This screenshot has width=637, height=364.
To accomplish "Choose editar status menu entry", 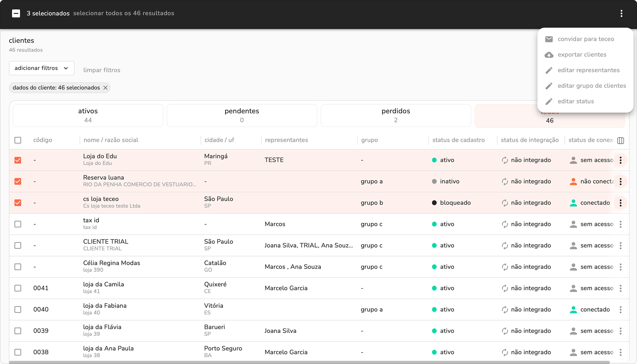I will click(575, 101).
